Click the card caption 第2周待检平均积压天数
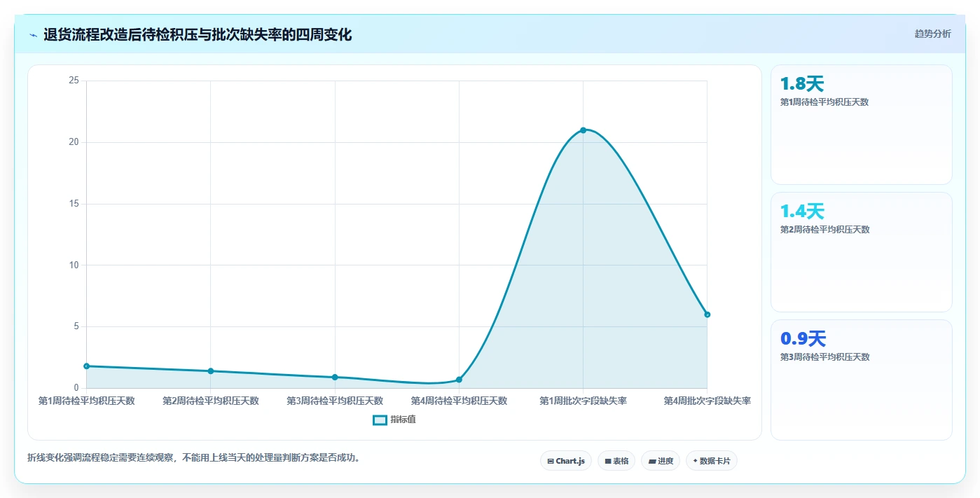980x498 pixels. (824, 230)
